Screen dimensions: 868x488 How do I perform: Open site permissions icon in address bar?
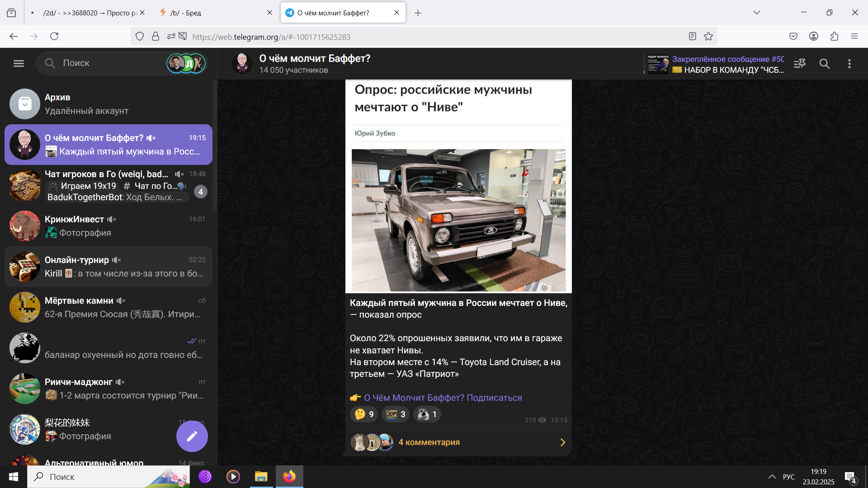[x=171, y=36]
